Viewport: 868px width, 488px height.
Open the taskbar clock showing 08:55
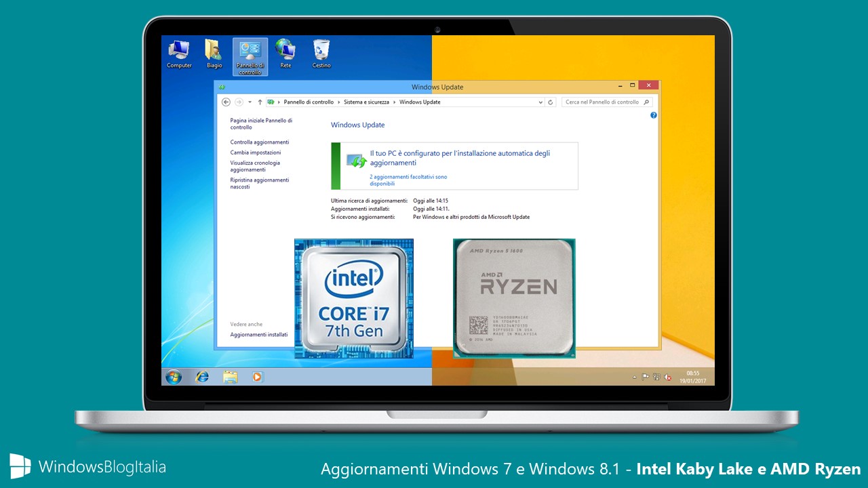692,377
